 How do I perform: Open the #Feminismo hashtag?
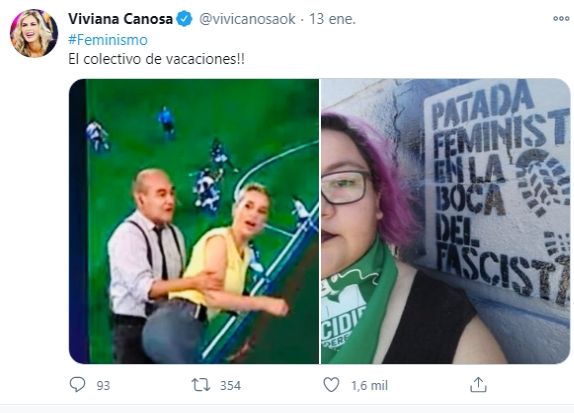click(108, 40)
